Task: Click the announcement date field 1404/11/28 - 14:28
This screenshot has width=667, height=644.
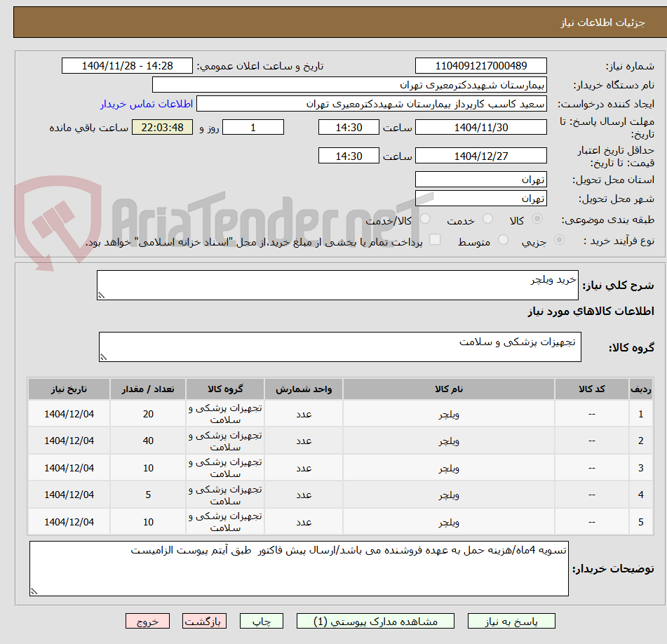Action: [x=127, y=66]
